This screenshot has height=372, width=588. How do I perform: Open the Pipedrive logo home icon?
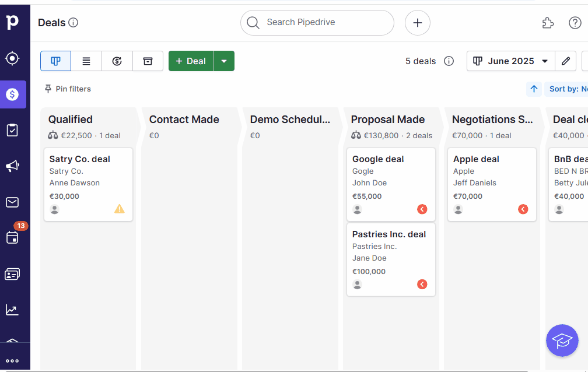[12, 22]
